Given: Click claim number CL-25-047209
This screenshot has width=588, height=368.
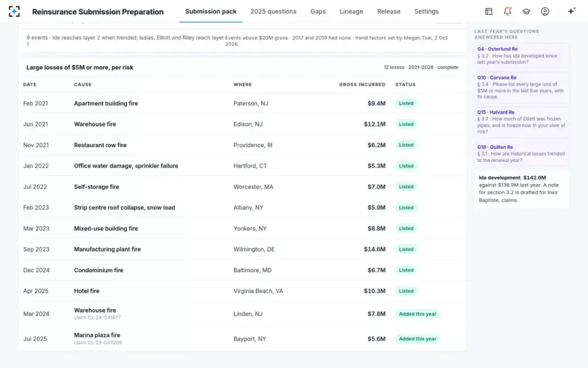Looking at the screenshot, I should 98,342.
